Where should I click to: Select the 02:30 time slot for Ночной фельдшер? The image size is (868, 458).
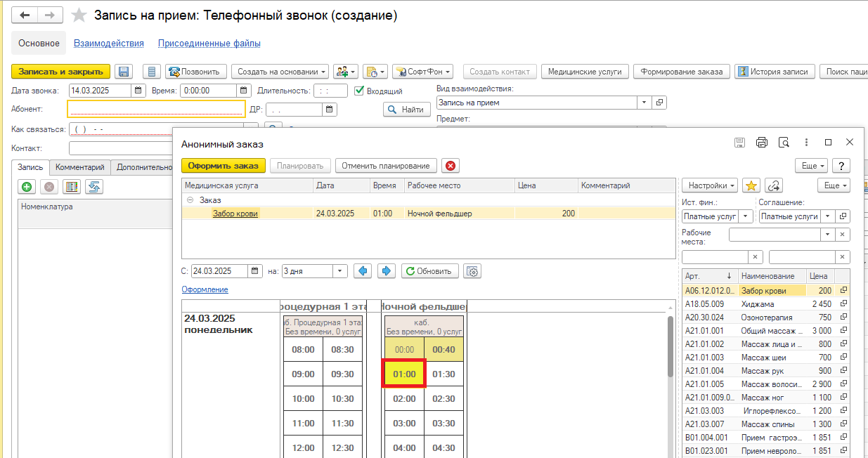[443, 399]
